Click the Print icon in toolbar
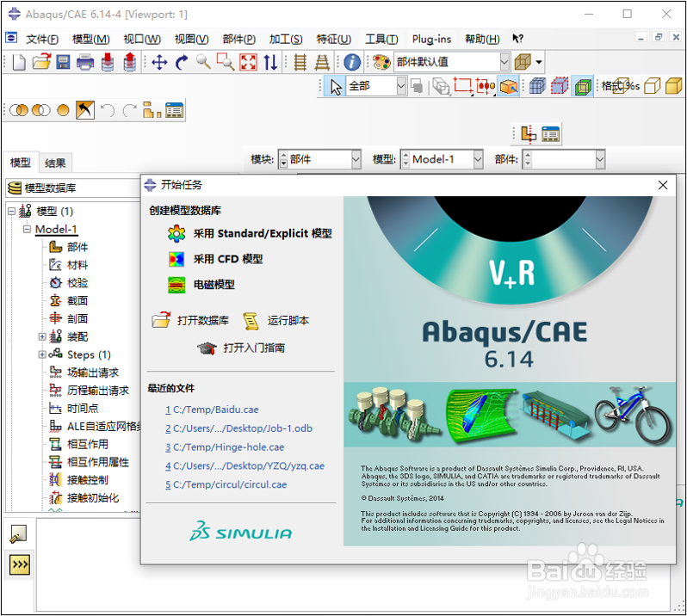Screen dimensions: 687x616 click(x=85, y=62)
